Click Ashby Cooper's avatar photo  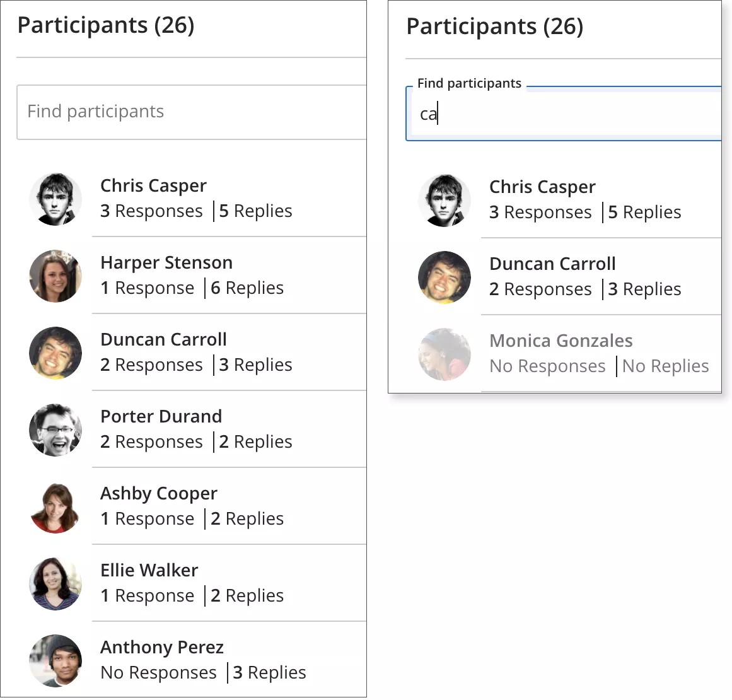(x=55, y=506)
